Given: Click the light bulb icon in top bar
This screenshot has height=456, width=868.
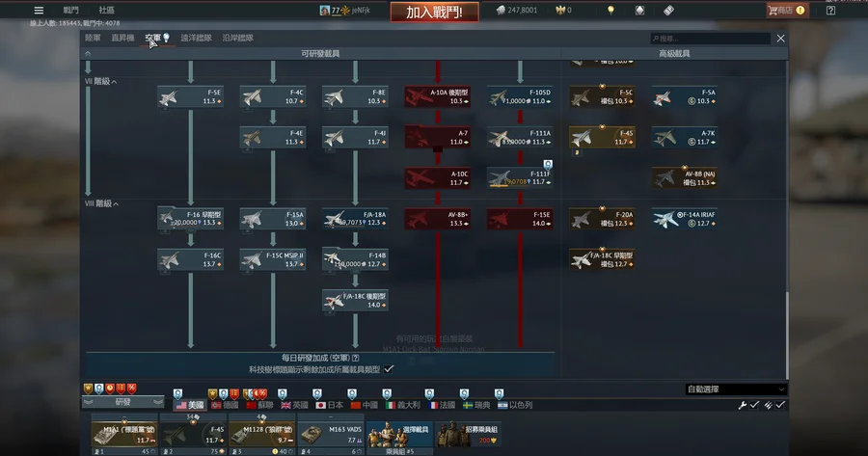Looking at the screenshot, I should tap(610, 10).
